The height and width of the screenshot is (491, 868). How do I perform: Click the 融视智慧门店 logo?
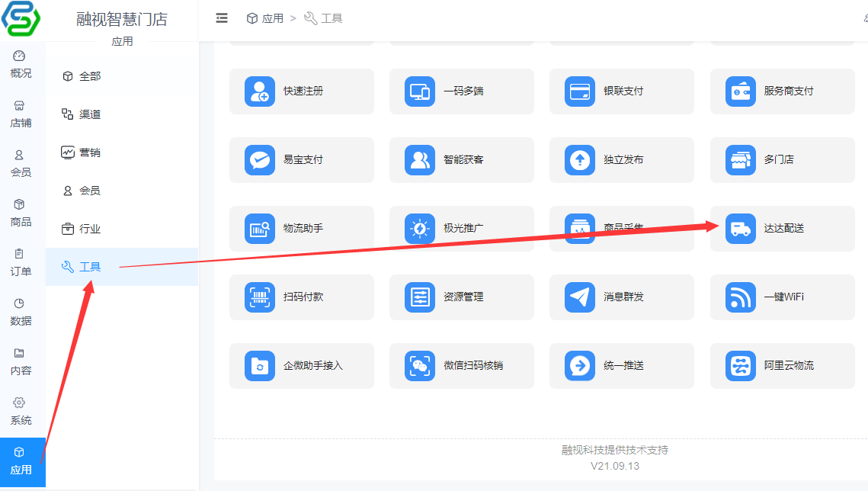pyautogui.click(x=21, y=18)
